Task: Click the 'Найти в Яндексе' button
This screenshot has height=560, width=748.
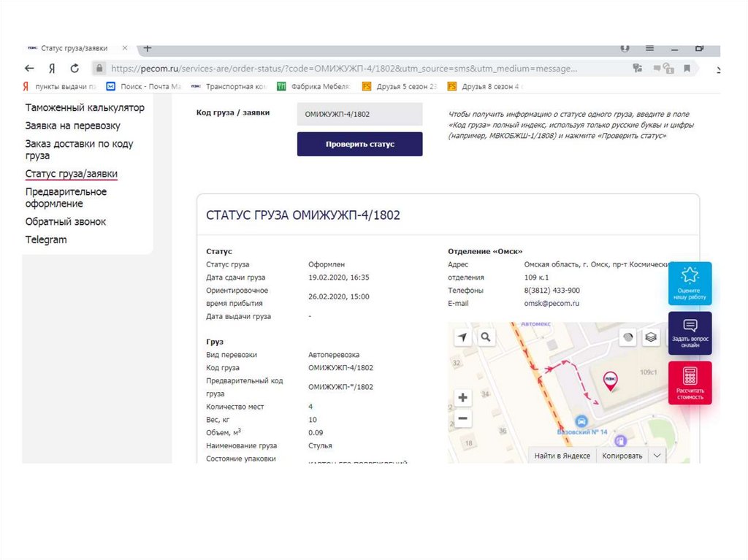Action: click(x=562, y=456)
